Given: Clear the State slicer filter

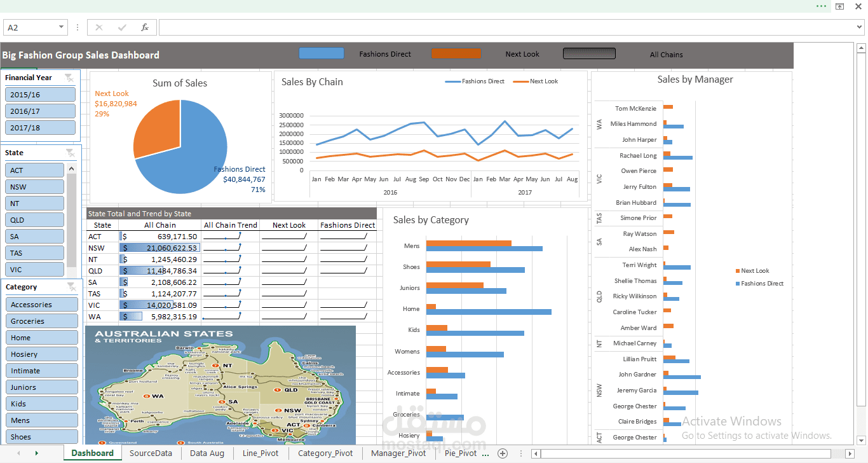Looking at the screenshot, I should (x=71, y=153).
